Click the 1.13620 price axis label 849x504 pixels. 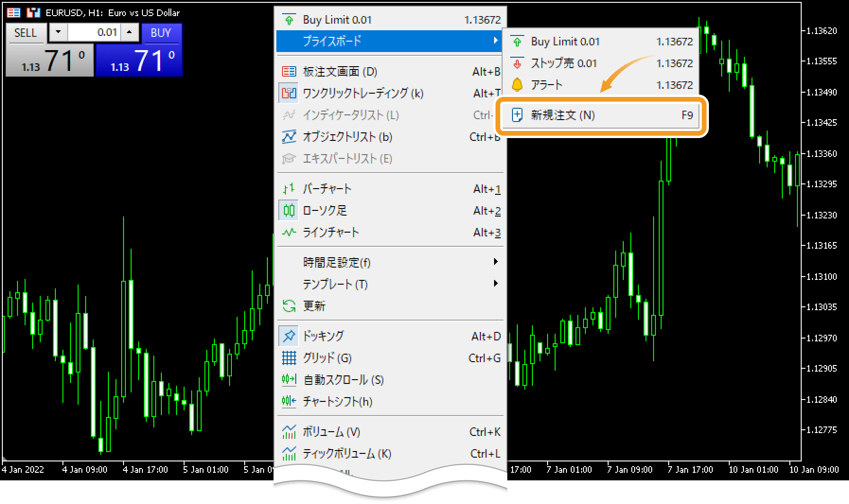pyautogui.click(x=821, y=31)
